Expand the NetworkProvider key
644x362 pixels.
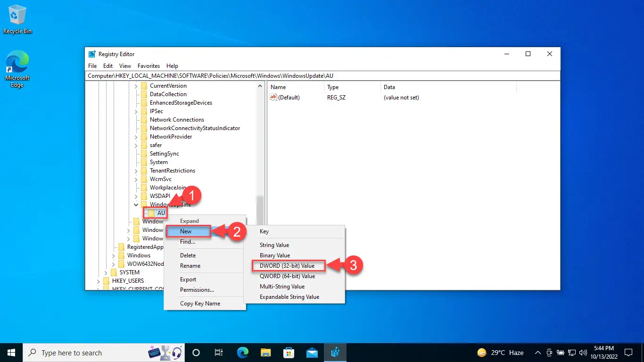(x=136, y=137)
